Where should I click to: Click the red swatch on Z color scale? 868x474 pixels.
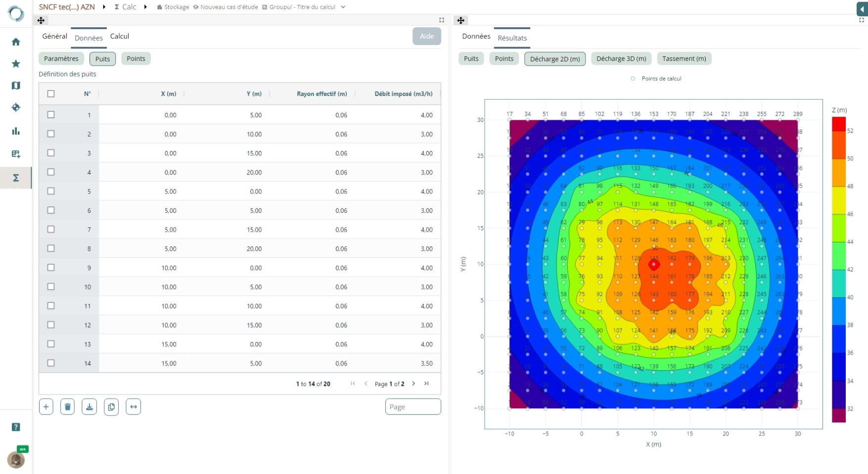839,124
